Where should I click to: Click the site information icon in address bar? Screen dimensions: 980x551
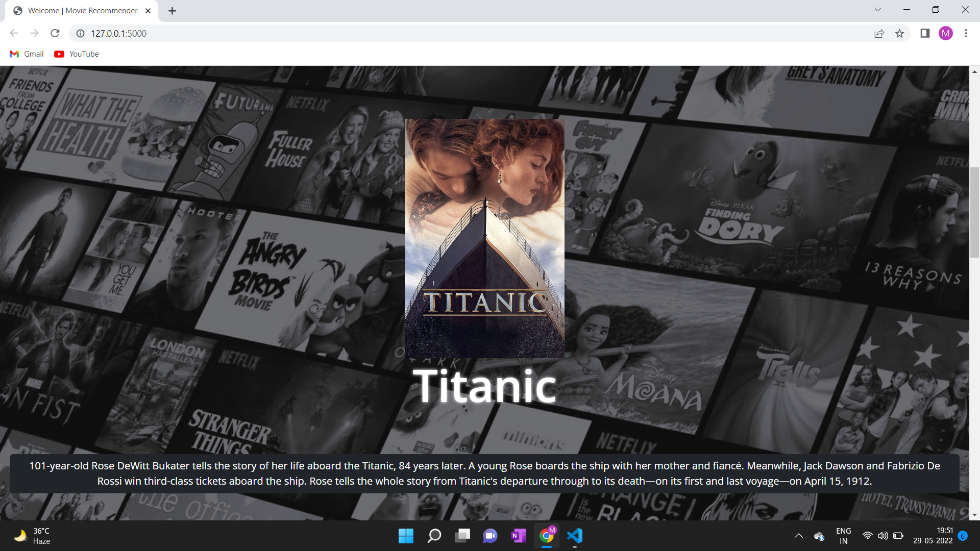(80, 34)
